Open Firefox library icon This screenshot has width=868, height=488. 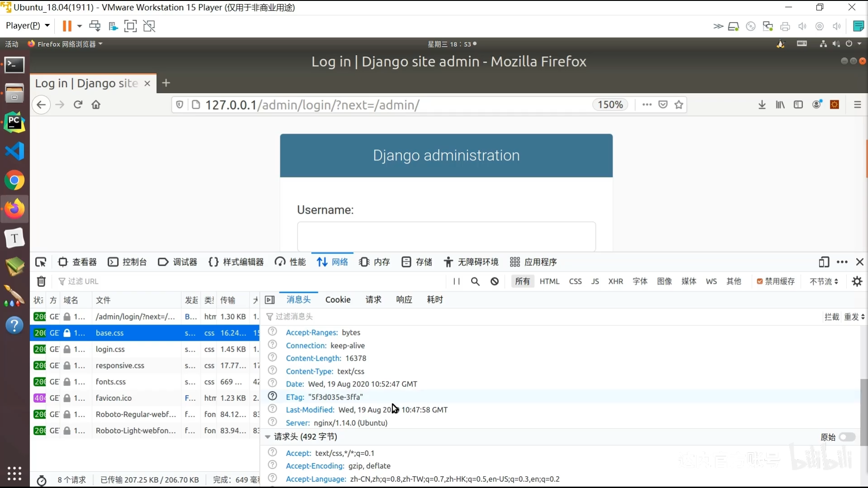coord(780,105)
